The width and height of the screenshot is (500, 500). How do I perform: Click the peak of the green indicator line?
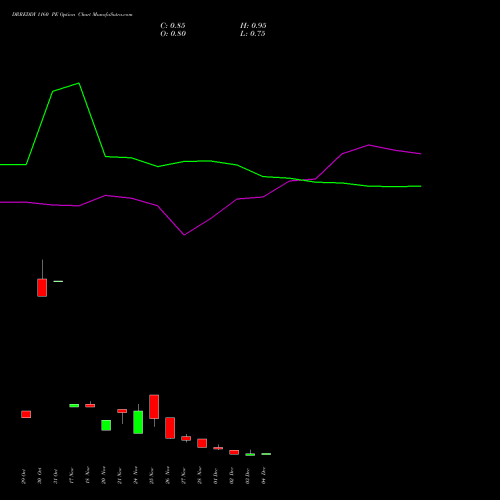79,83
